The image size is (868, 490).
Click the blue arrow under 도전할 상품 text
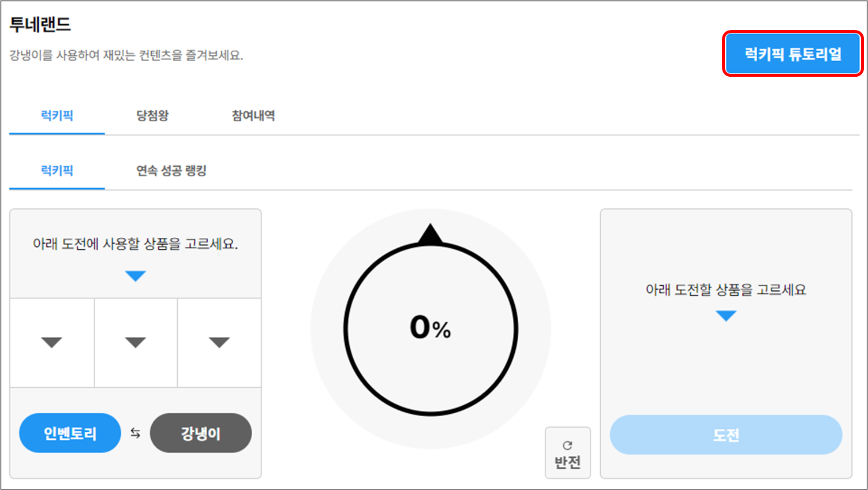[x=726, y=316]
